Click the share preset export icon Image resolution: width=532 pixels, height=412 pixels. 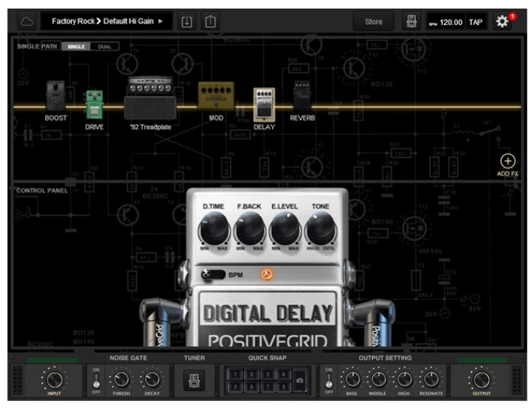click(x=211, y=22)
